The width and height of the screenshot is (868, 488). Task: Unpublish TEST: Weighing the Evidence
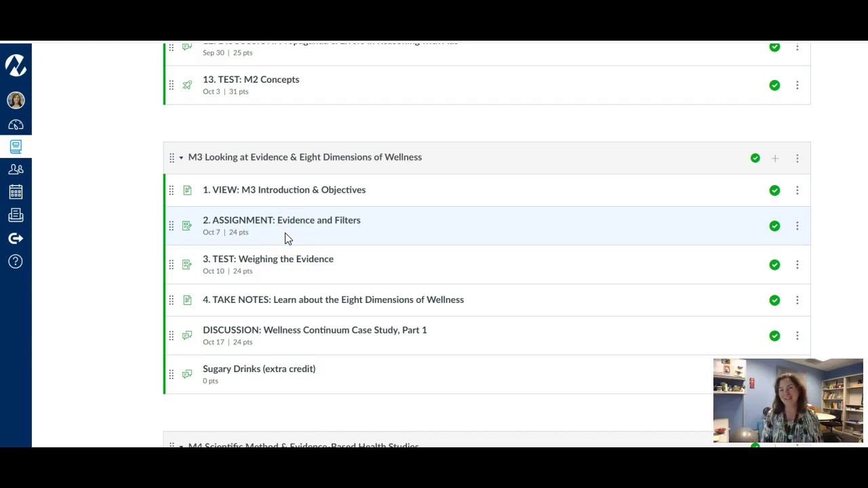tap(774, 264)
